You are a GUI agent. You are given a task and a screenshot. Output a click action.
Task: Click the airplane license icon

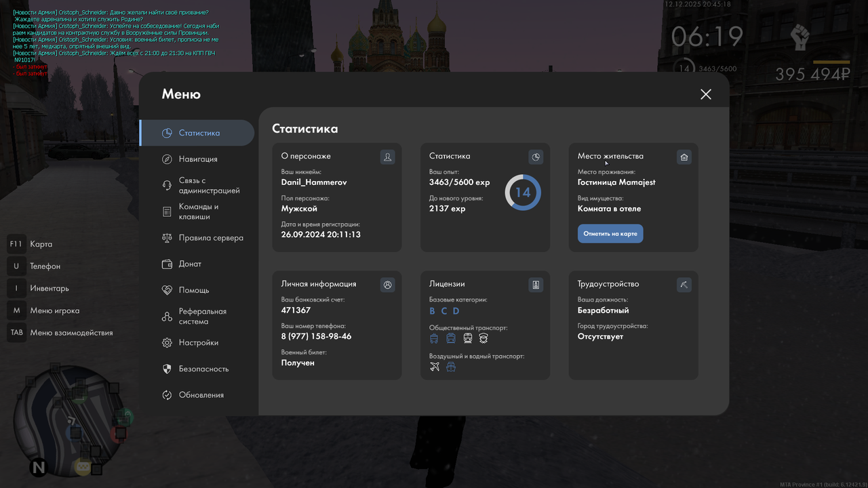(435, 367)
